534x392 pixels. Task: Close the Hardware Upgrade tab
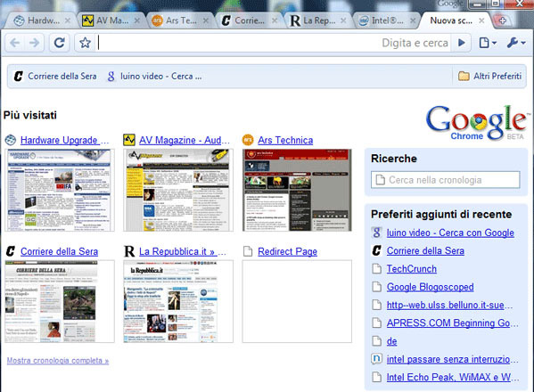pos(68,20)
